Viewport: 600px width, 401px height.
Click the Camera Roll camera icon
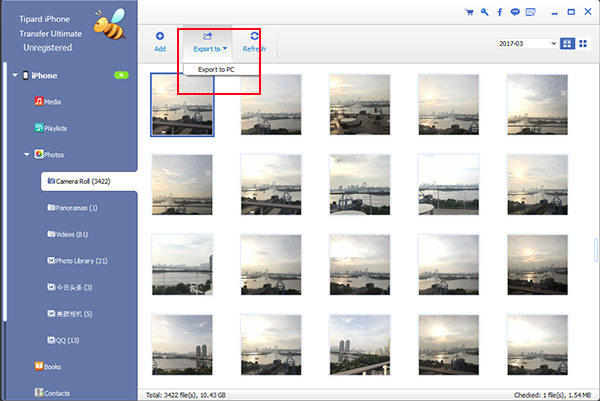[x=51, y=181]
